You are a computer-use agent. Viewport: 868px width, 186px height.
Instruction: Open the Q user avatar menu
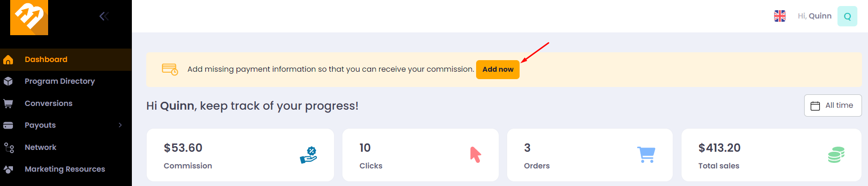(847, 16)
